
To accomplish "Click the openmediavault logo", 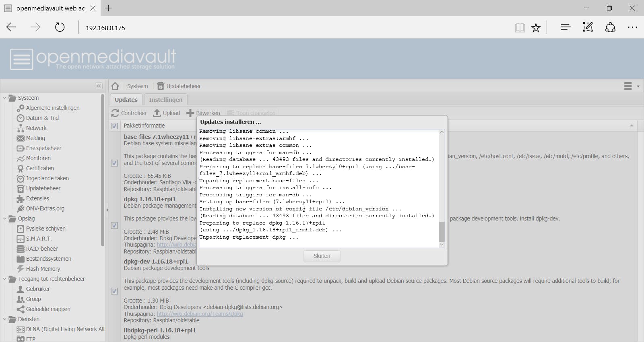I will pyautogui.click(x=93, y=59).
